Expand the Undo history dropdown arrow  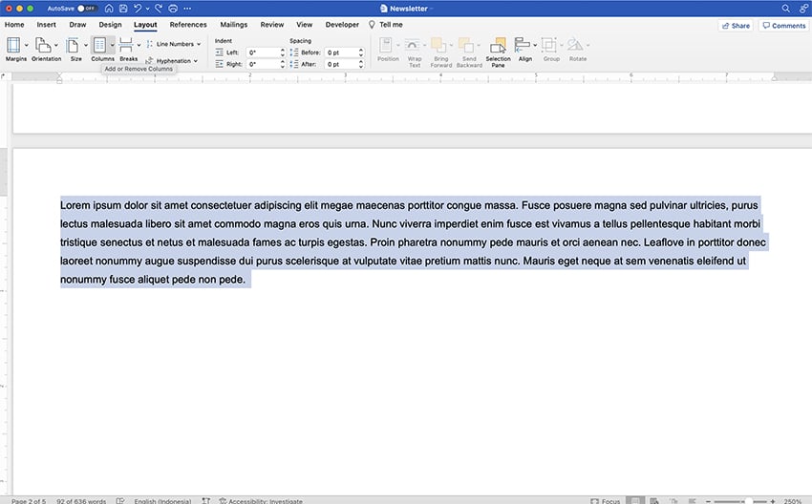click(x=147, y=9)
